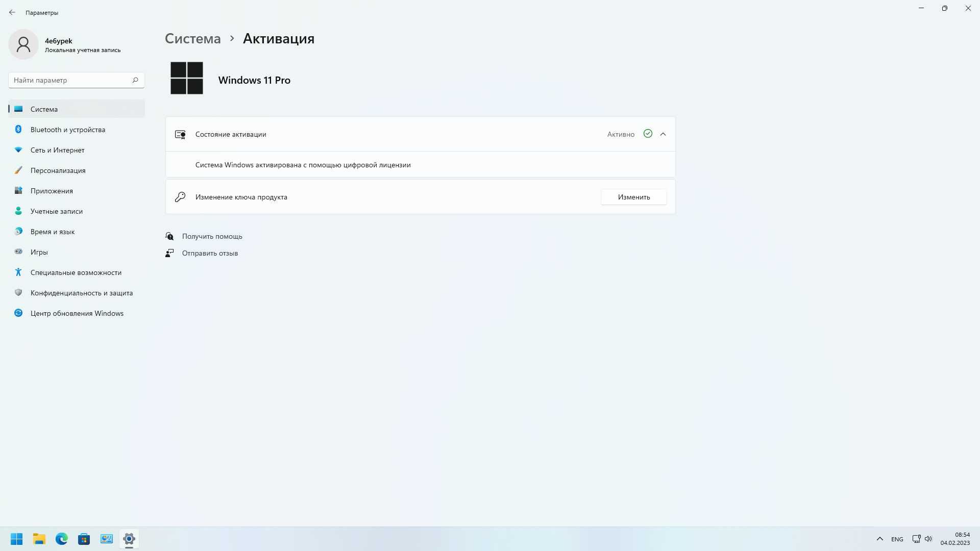Click the Отправить отзыв feedback icon
Viewport: 980px width, 551px height.
coord(169,253)
